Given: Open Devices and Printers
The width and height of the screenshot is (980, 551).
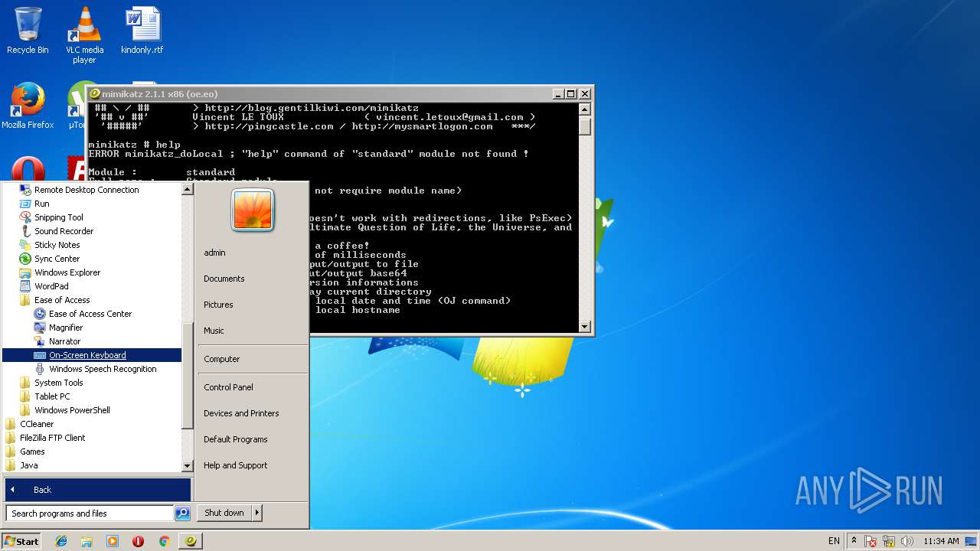Looking at the screenshot, I should (241, 413).
